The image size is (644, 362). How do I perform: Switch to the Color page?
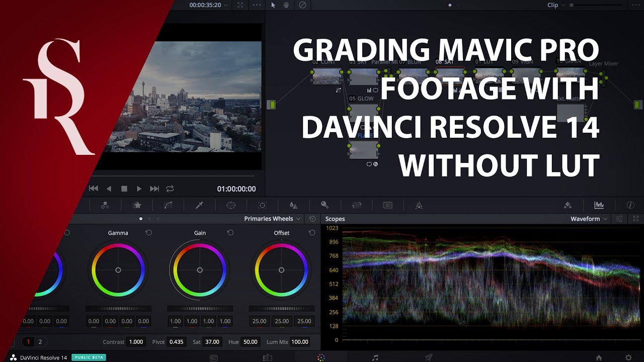(x=321, y=357)
